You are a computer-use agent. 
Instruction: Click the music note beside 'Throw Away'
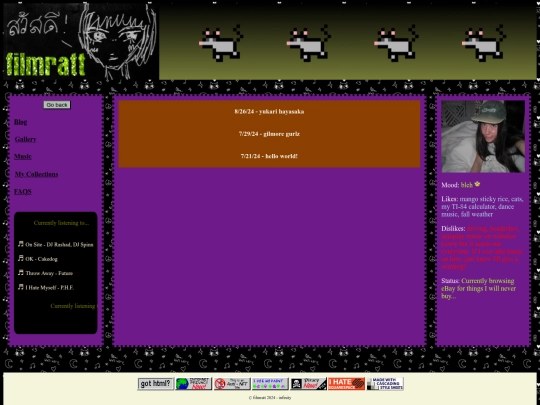coord(21,272)
